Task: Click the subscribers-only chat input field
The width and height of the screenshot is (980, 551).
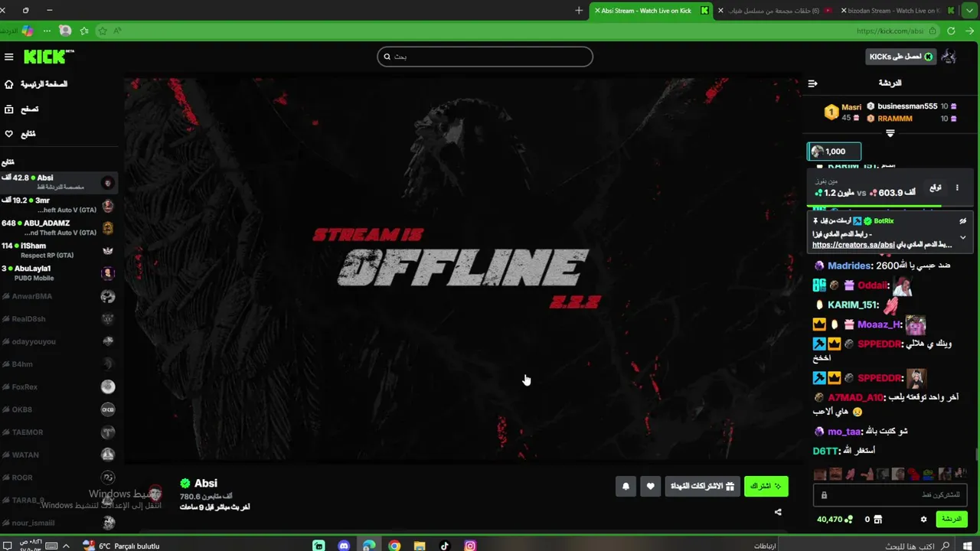Action: click(890, 495)
